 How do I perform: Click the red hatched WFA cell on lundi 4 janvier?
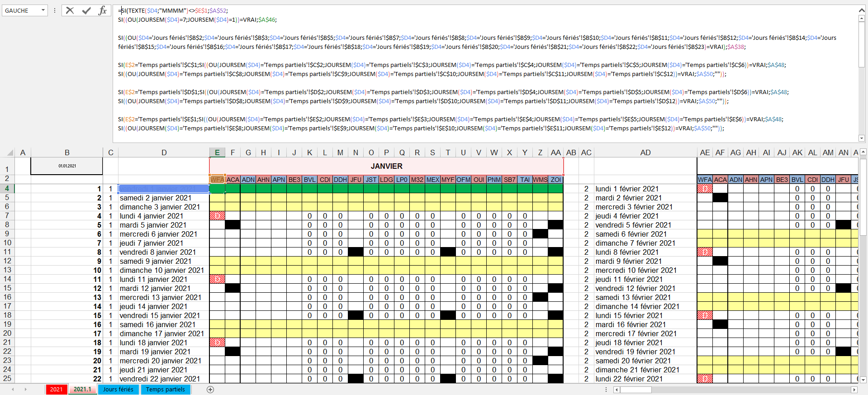point(217,216)
